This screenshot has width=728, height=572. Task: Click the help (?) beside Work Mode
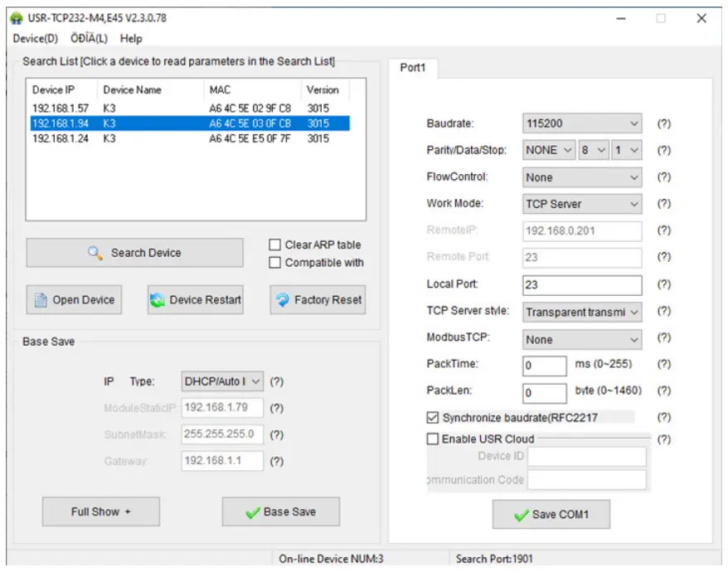point(663,204)
